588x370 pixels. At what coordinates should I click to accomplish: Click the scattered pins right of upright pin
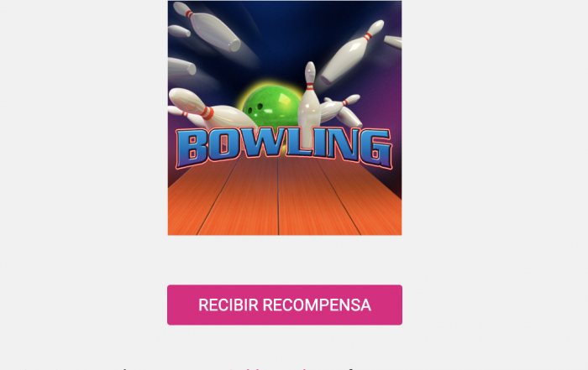(x=341, y=110)
